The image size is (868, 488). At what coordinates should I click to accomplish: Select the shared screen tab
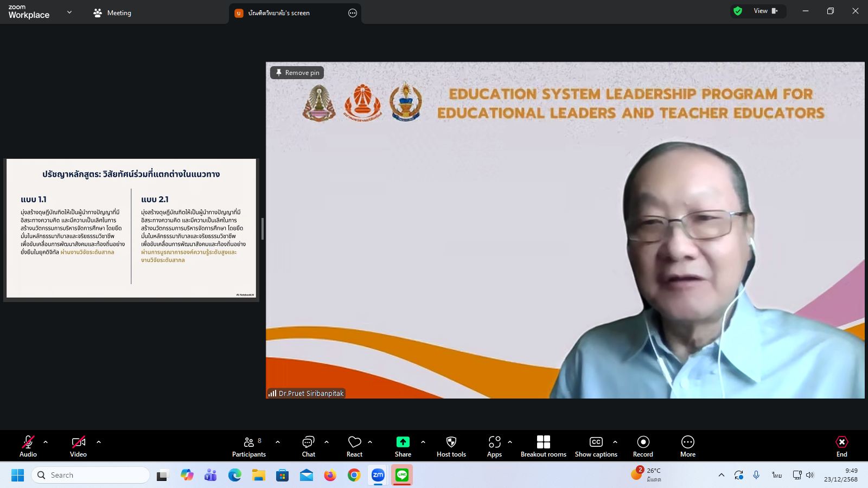tap(279, 13)
